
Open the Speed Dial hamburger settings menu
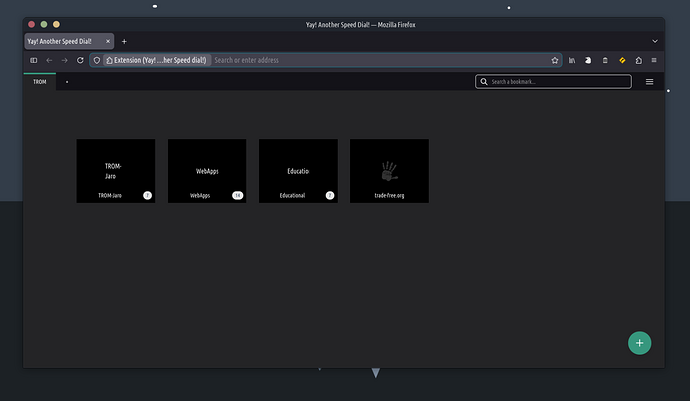click(649, 82)
